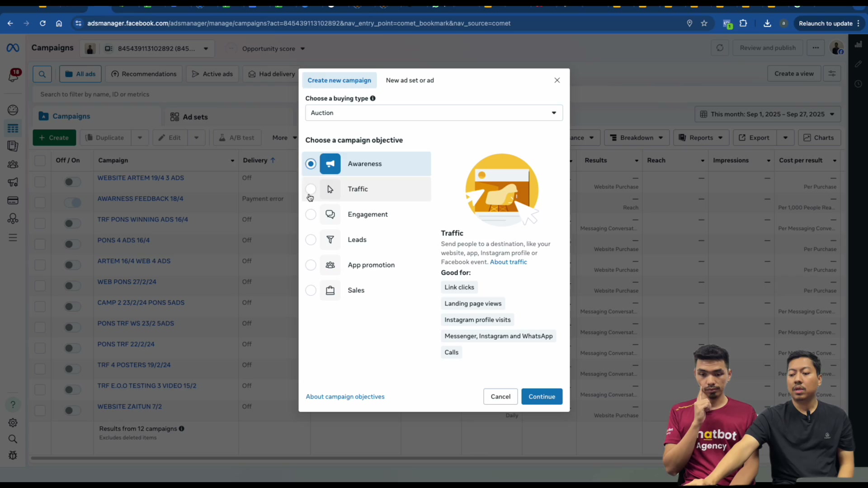Open Billing card icon in sidebar

[x=13, y=201]
